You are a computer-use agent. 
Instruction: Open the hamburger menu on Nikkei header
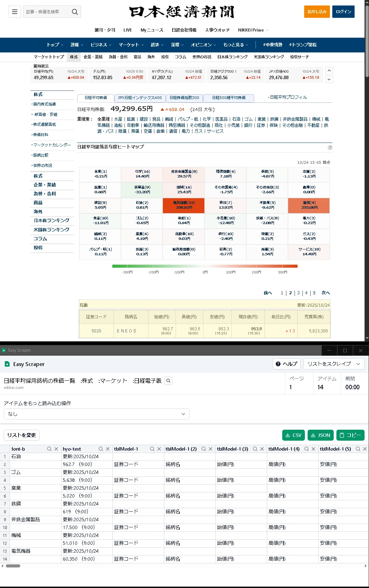pyautogui.click(x=15, y=12)
